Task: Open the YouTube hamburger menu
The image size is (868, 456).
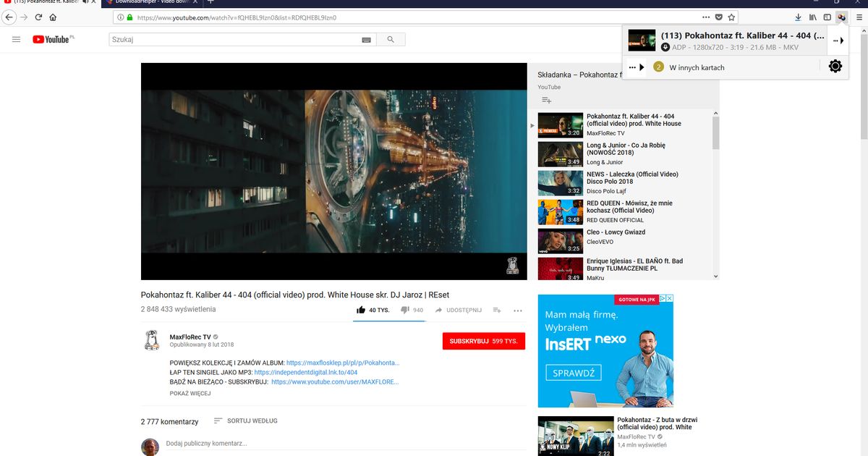Action: (x=16, y=39)
